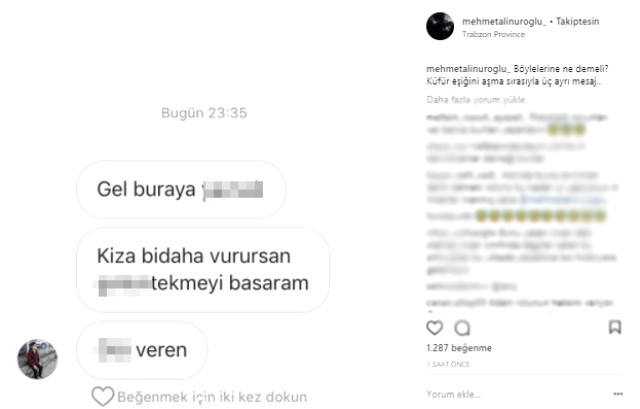Click mehmetalinuroglu_ username in the caption
Image resolution: width=640 pixels, height=409 pixels.
click(468, 69)
